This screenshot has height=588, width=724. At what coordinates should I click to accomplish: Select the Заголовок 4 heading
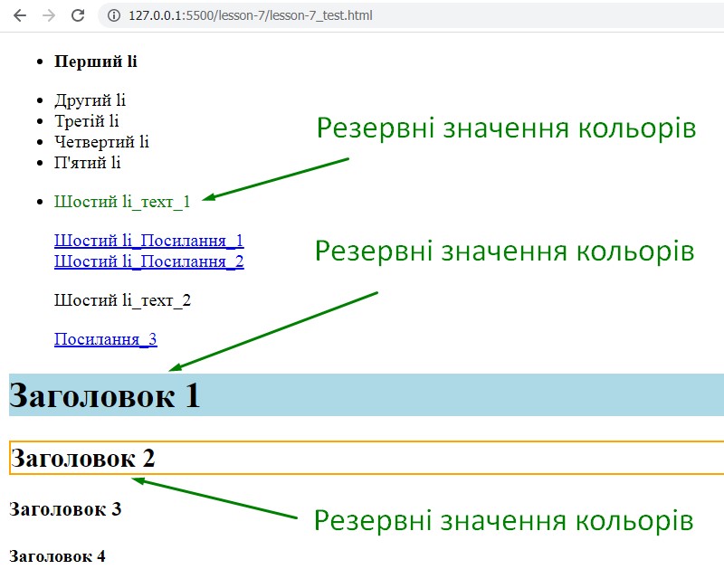(57, 556)
